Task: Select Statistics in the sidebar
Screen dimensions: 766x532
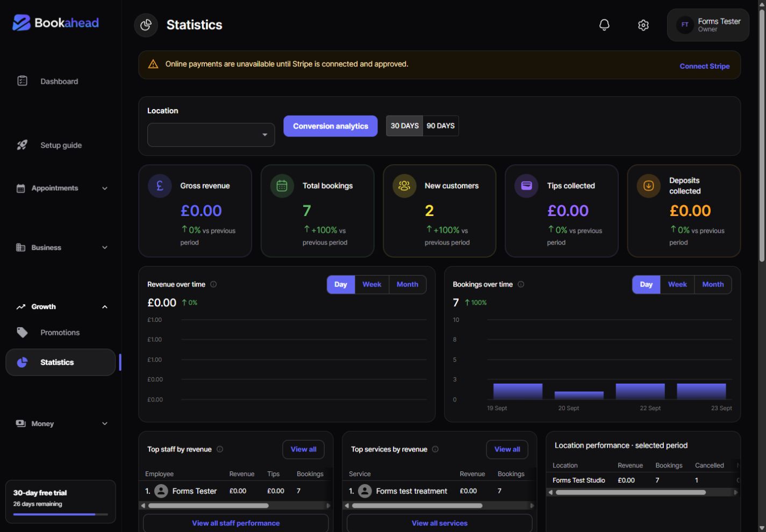Action: (x=60, y=362)
